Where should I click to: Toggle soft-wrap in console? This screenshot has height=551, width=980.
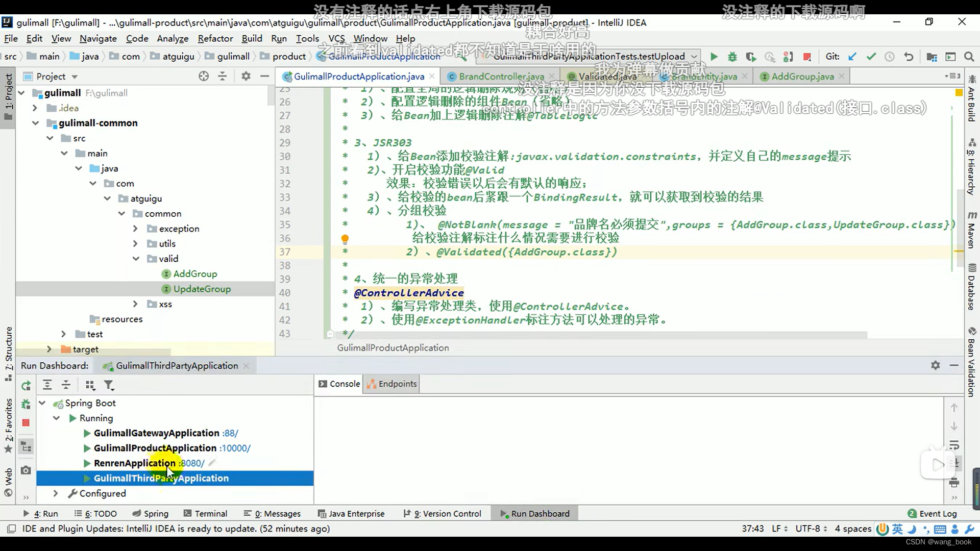pos(954,445)
